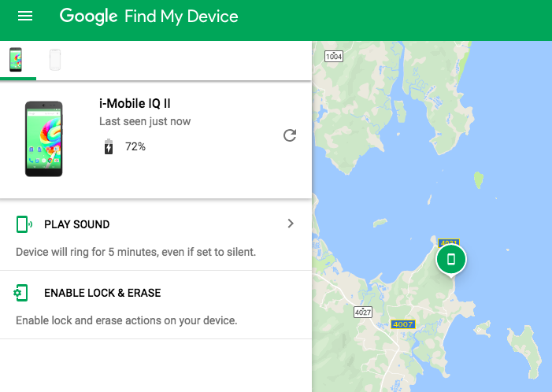
Task: Click the play sound phone icon
Action: (24, 224)
